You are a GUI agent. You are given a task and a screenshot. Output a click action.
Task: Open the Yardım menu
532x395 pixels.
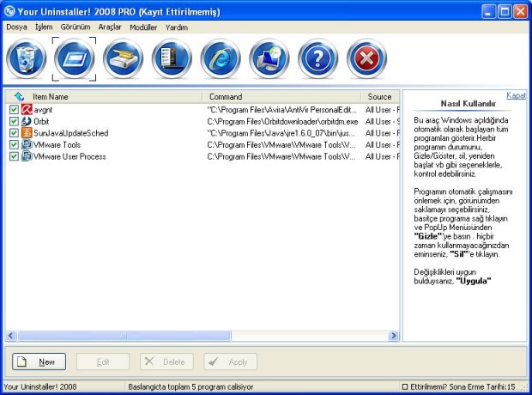point(177,27)
